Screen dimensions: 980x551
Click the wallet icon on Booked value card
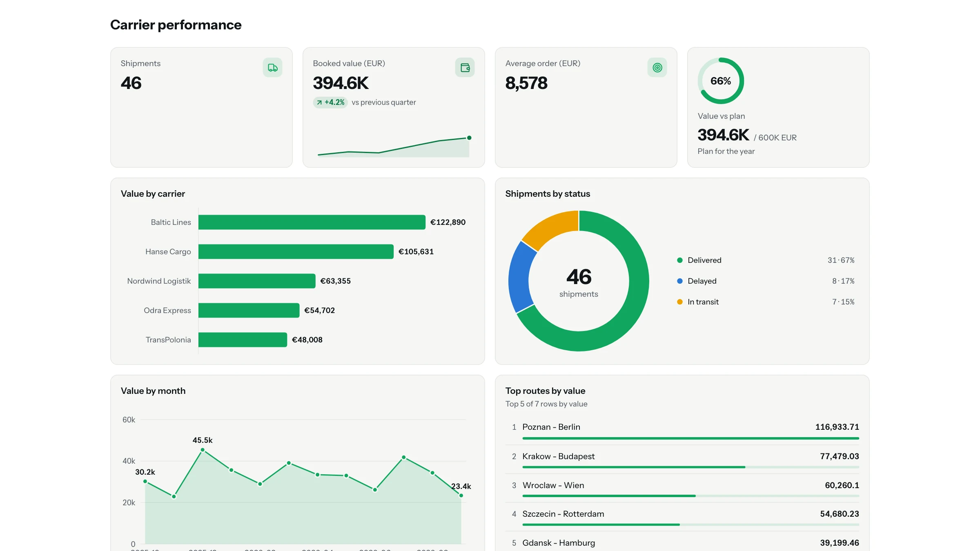pyautogui.click(x=465, y=68)
